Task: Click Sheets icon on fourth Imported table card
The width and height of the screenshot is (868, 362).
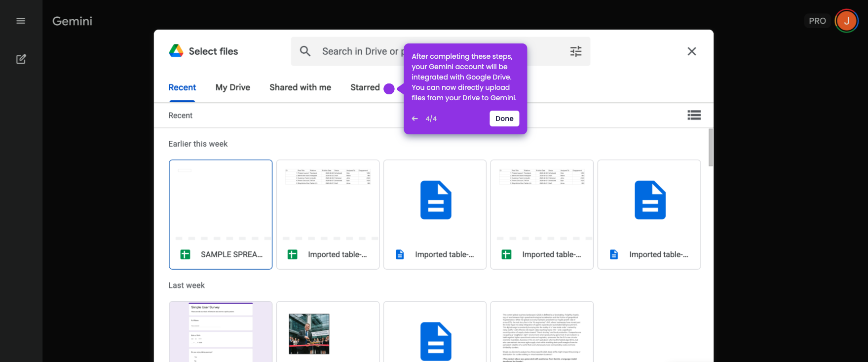Action: click(x=506, y=254)
